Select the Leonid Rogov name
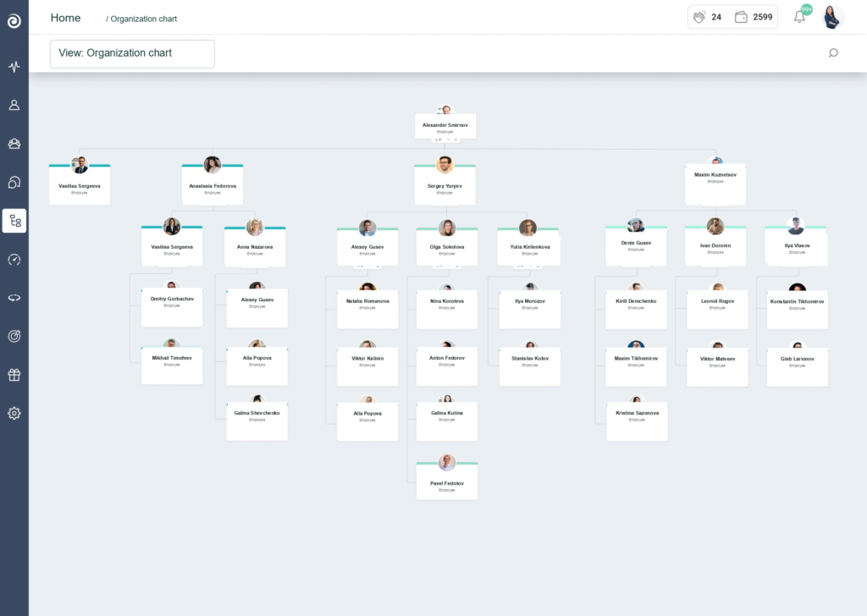 (717, 301)
